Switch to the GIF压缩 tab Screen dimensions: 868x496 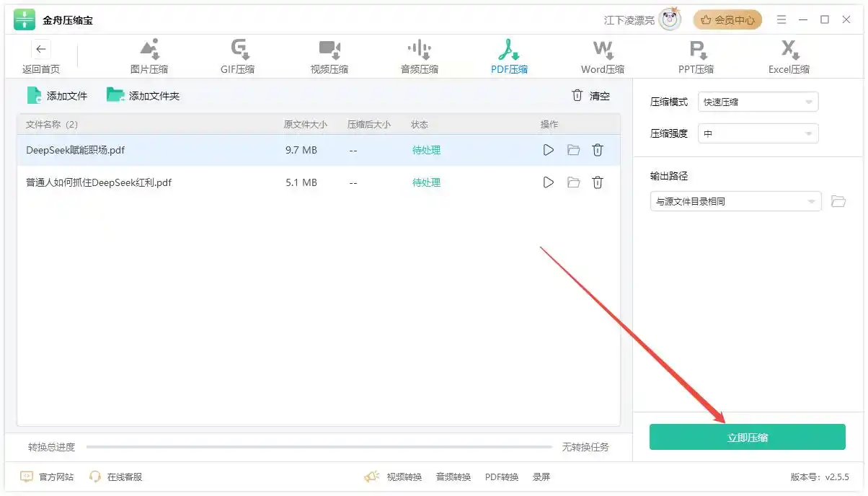pos(238,57)
